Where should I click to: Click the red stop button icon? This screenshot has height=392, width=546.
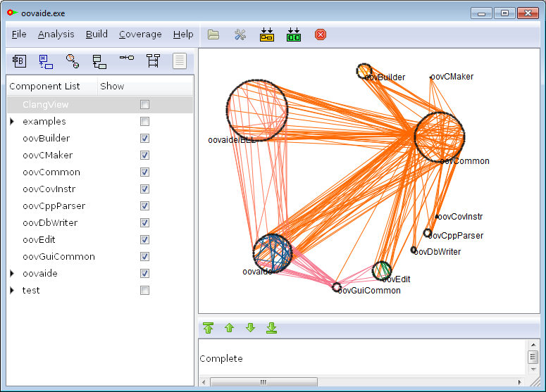click(321, 34)
